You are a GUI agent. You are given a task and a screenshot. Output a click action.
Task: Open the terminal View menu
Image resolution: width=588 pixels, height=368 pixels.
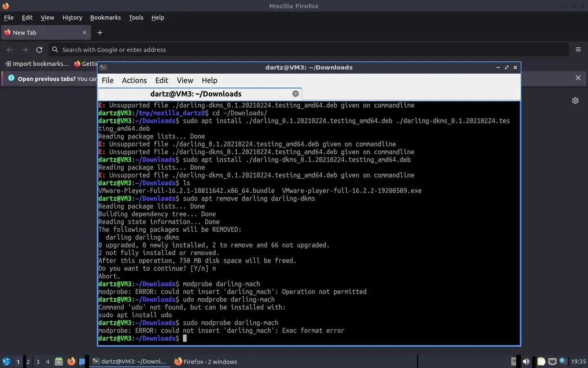185,80
